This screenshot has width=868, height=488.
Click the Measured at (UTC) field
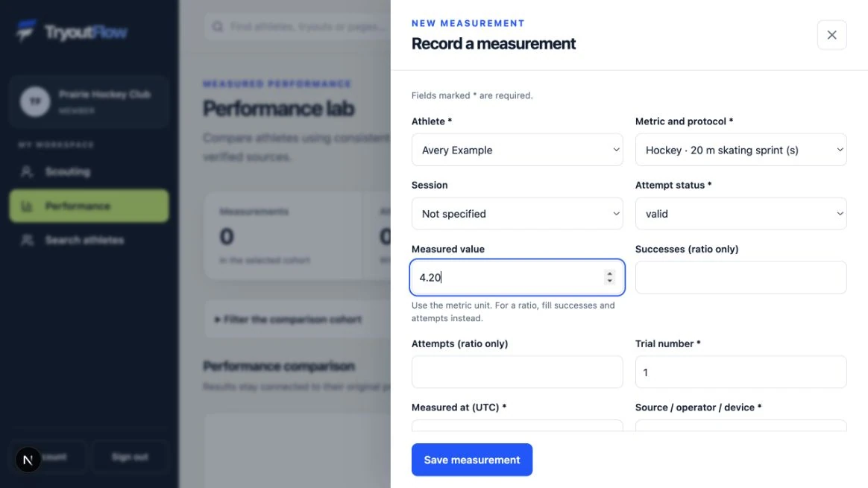[x=517, y=425]
